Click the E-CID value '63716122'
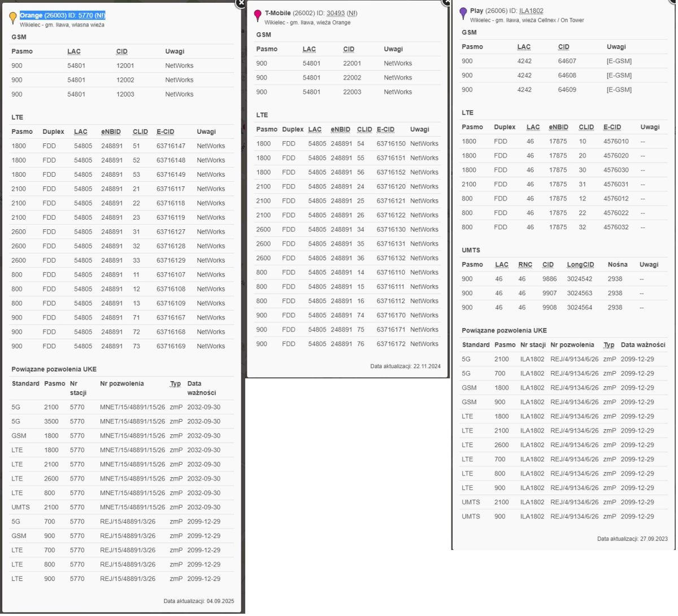 click(x=392, y=216)
